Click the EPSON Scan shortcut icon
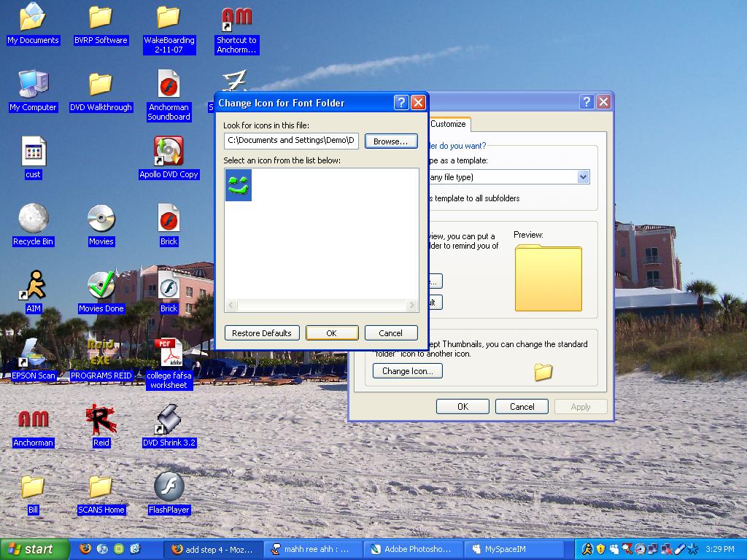Viewport: 747px width, 560px height. click(x=33, y=352)
